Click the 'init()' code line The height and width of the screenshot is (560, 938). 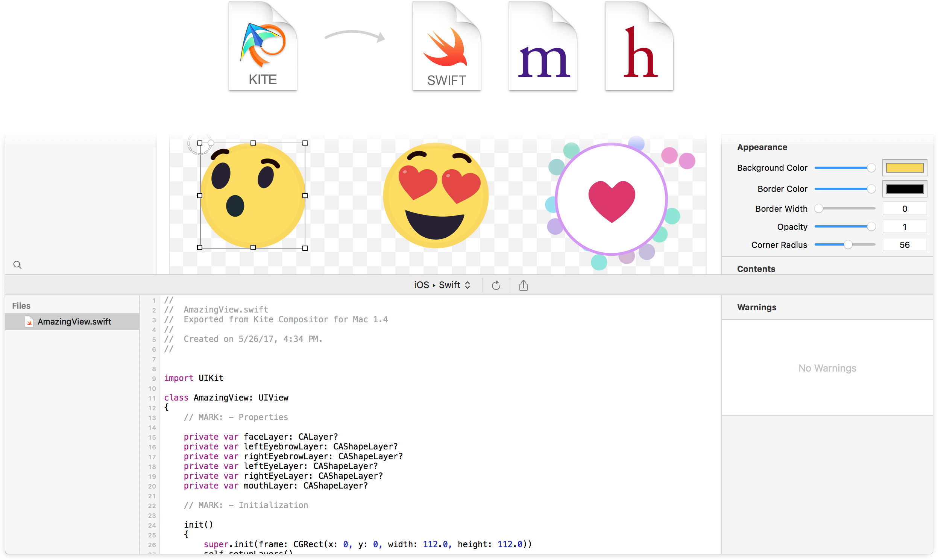(x=199, y=525)
